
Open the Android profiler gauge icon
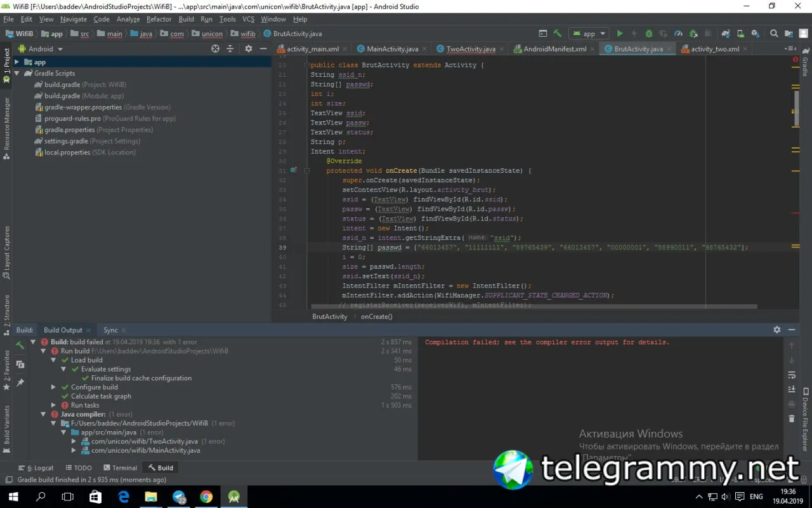(678, 34)
